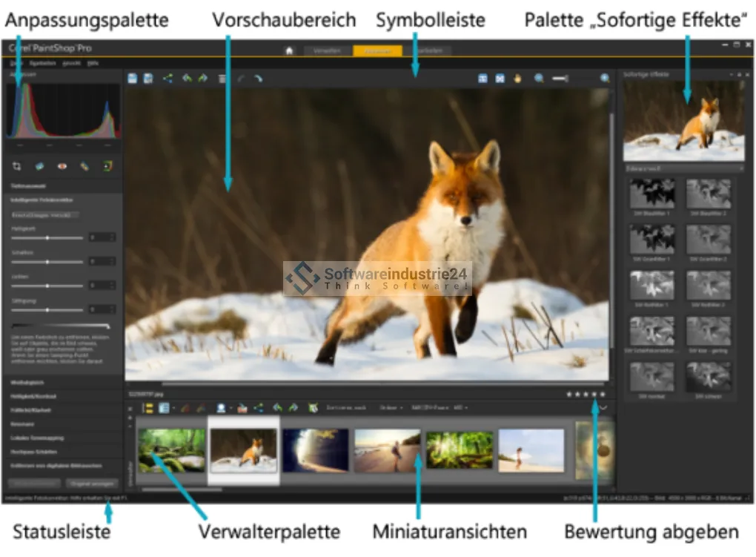The image size is (756, 557).
Task: Open the instant effects category dropdown
Action: click(x=683, y=168)
